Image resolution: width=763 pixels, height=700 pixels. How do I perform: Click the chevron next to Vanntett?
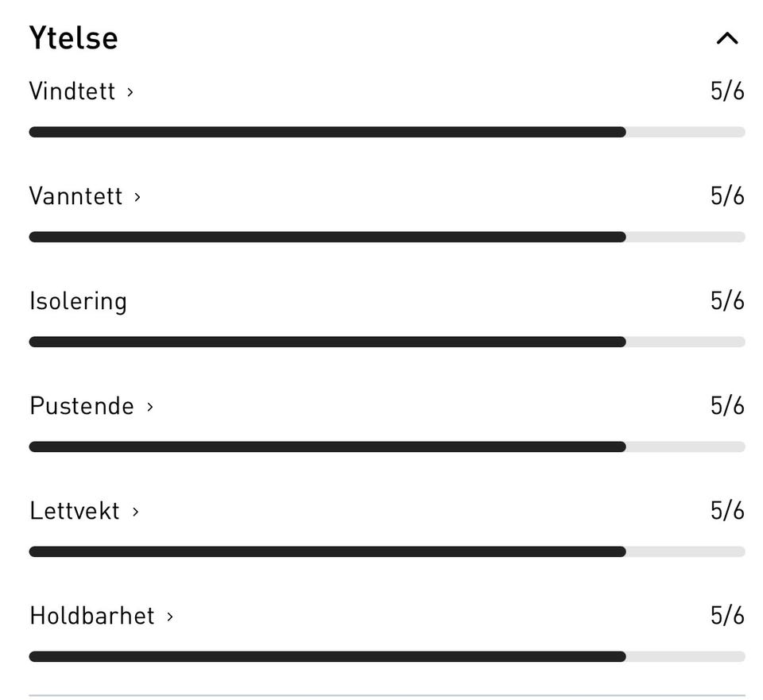pyautogui.click(x=137, y=197)
